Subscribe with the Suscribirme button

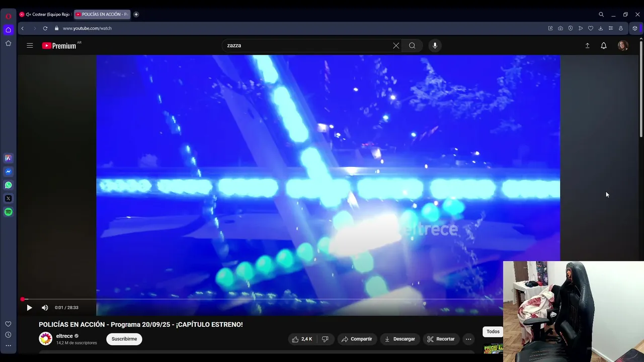(x=124, y=339)
